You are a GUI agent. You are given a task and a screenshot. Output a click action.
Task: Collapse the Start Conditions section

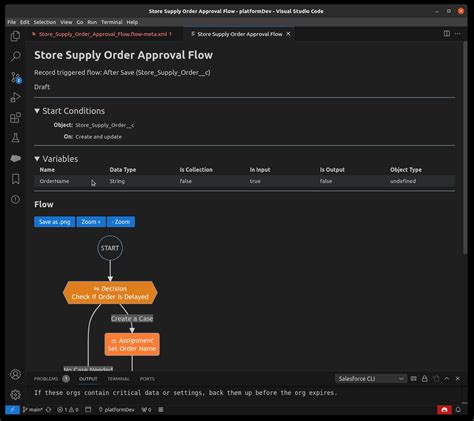click(37, 111)
